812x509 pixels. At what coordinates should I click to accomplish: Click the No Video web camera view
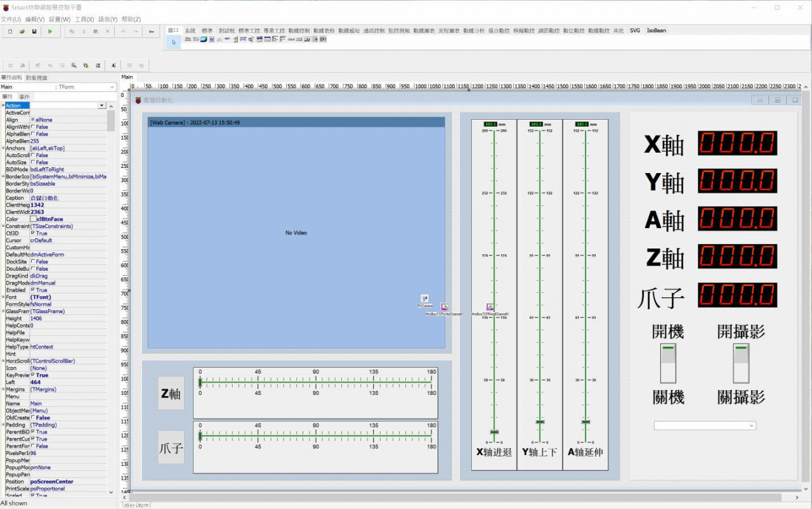(x=296, y=233)
